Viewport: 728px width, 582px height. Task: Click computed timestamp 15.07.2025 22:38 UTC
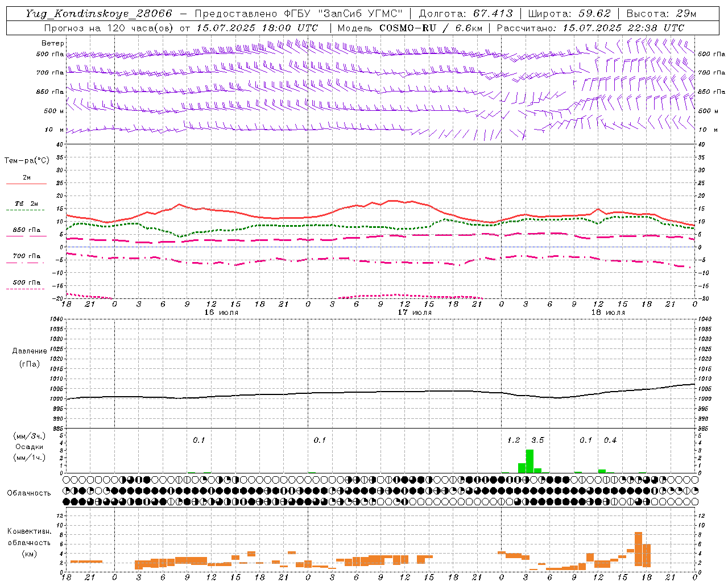[x=623, y=28]
